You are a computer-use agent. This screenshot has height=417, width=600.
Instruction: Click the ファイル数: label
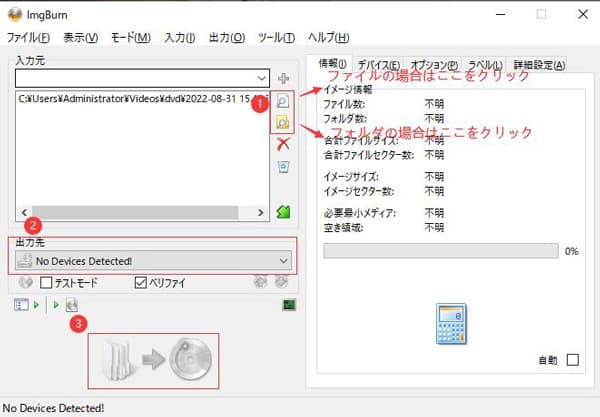point(344,104)
